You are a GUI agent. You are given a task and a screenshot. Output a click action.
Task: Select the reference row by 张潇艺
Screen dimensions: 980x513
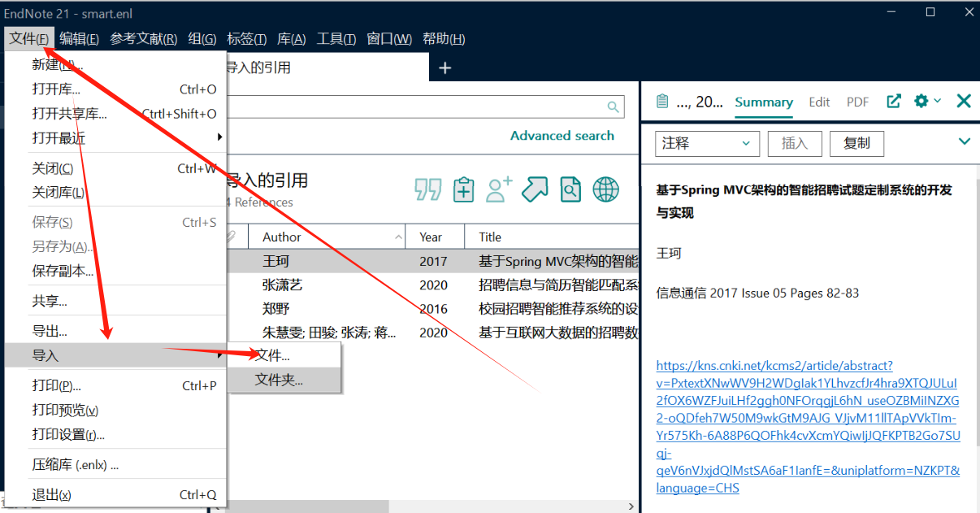coord(431,285)
